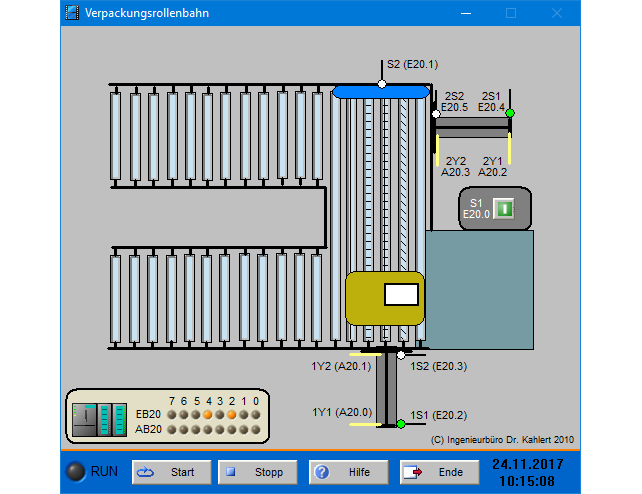
Task: Click EB20 bit 5 LED
Action: (196, 415)
